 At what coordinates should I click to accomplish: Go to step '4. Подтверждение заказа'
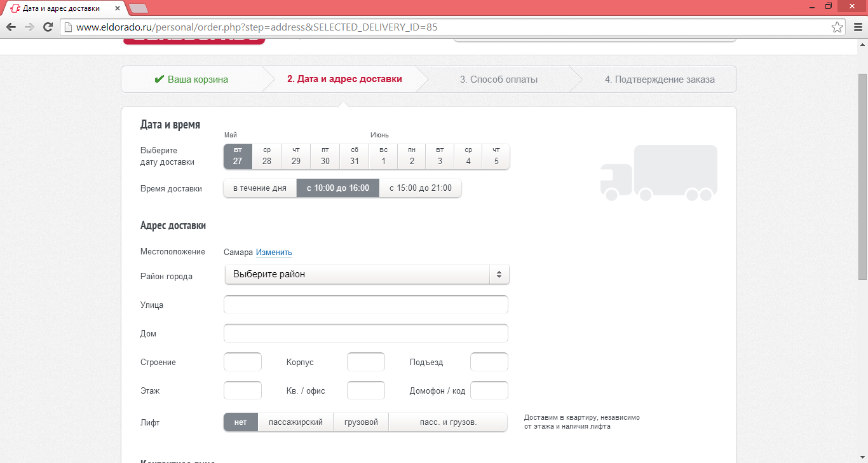click(660, 79)
